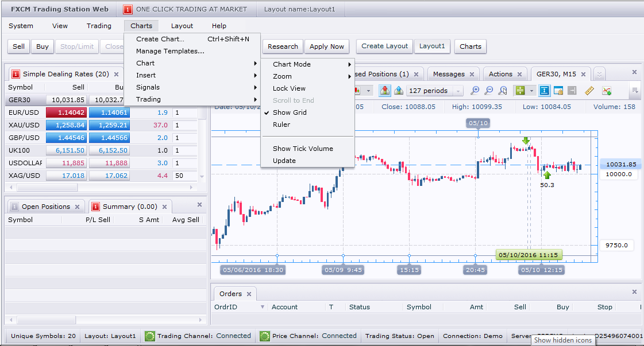Image resolution: width=644 pixels, height=346 pixels.
Task: Click the sell marker icon in chart toolbar
Action: click(385, 90)
